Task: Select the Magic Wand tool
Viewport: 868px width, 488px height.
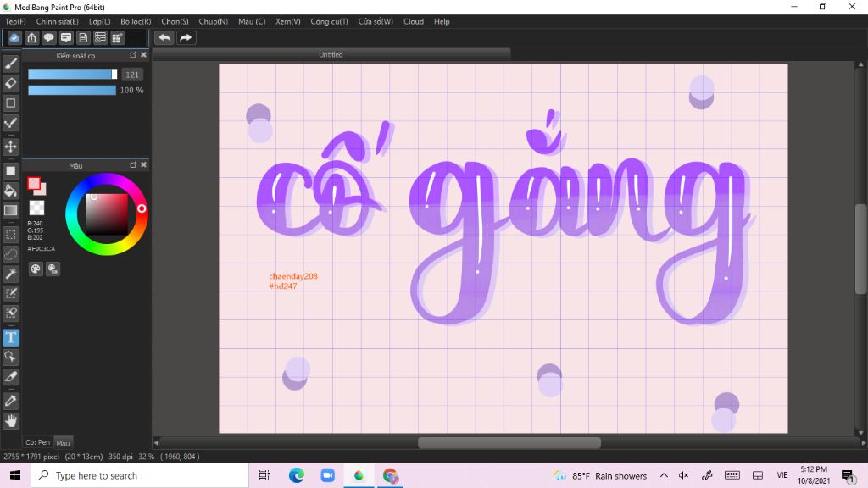Action: click(10, 274)
